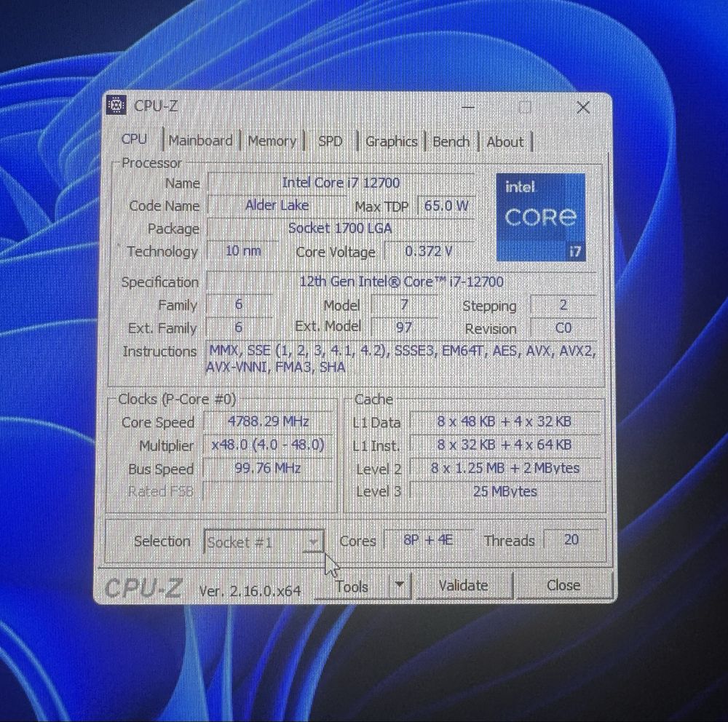Click the empty Rated FSB field
The width and height of the screenshot is (728, 722).
(x=268, y=491)
